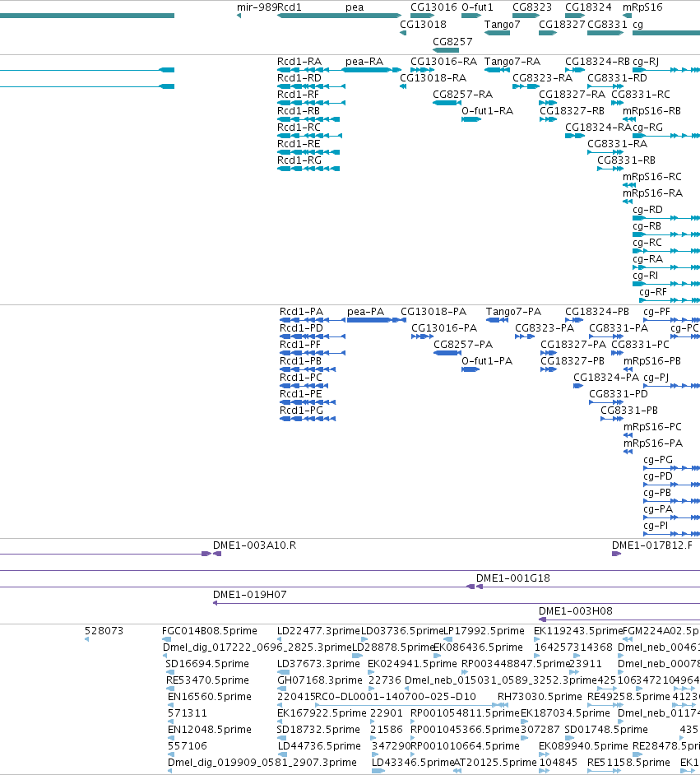Screen dimensions: 700x775
Task: Select the mRpS16 gene label
Action: pyautogui.click(x=642, y=7)
